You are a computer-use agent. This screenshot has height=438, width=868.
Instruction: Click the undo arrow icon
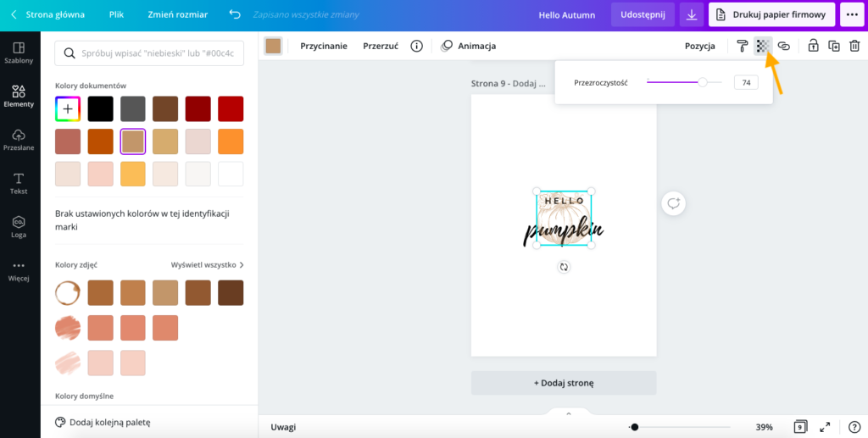(x=235, y=15)
